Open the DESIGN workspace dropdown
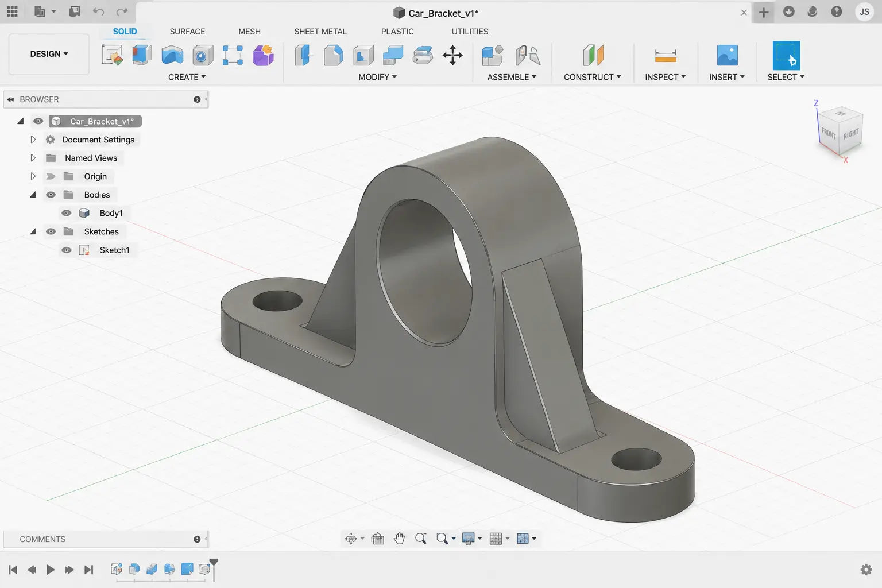 pos(49,54)
